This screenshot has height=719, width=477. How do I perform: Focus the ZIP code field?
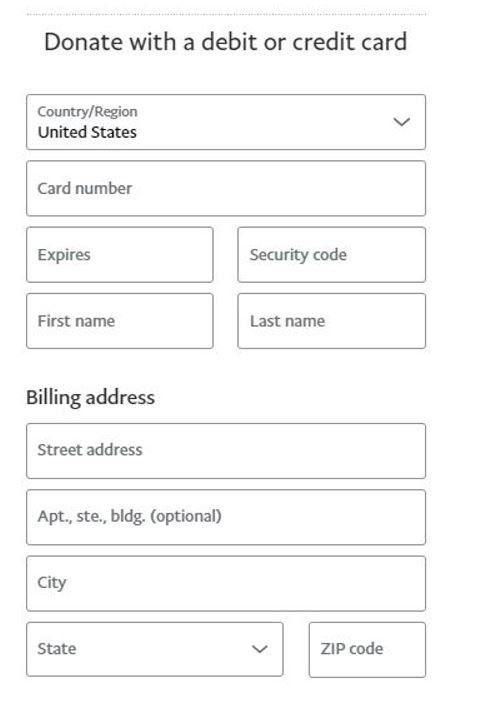[x=367, y=649]
